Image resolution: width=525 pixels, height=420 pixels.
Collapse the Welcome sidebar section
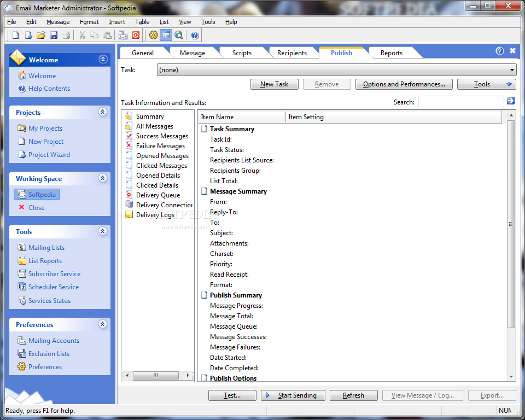tap(103, 59)
